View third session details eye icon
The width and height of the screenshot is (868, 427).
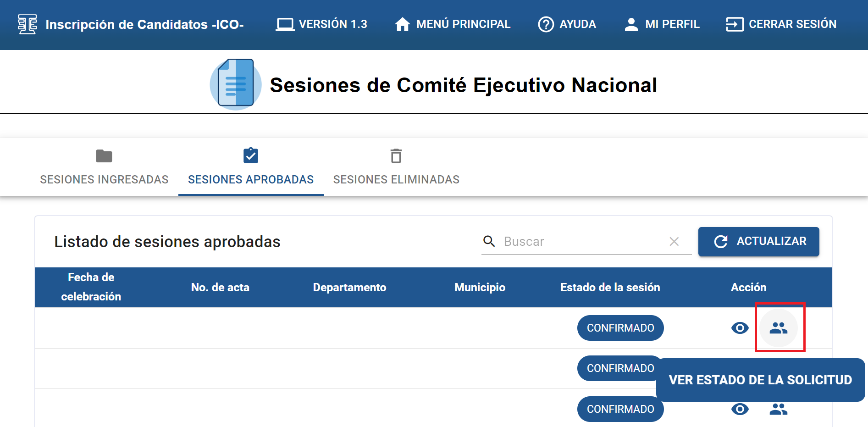740,409
